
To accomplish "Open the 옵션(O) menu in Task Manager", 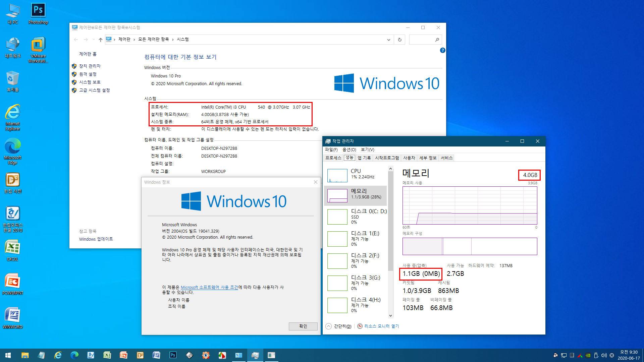I will 349,149.
